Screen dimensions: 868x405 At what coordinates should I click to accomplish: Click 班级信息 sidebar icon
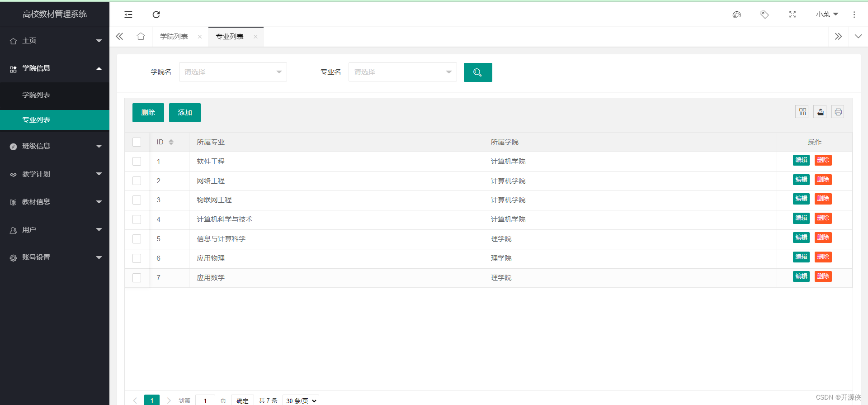13,147
